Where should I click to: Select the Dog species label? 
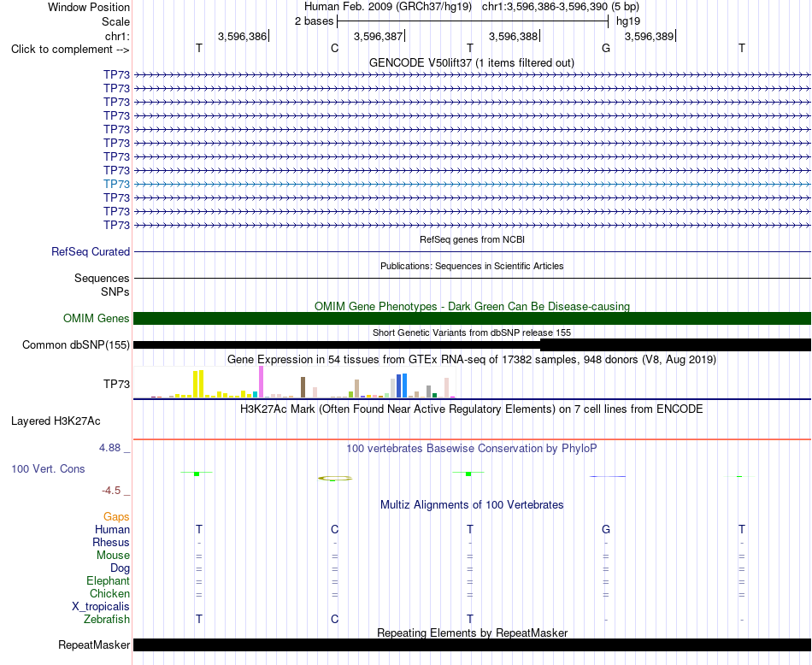tap(120, 568)
